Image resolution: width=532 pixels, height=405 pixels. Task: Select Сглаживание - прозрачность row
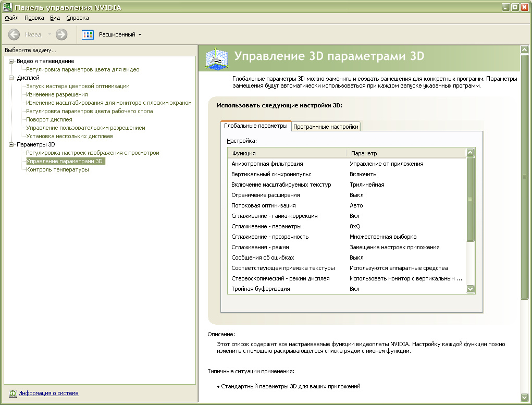pyautogui.click(x=347, y=237)
